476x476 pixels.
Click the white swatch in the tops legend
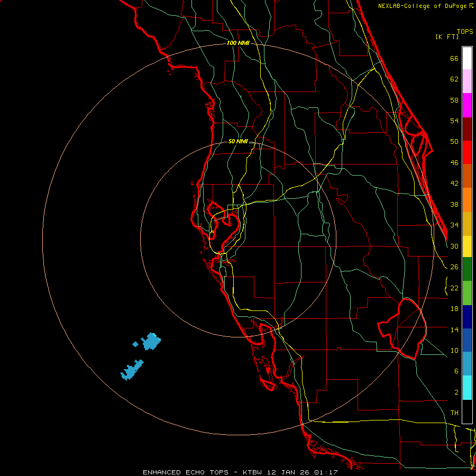tap(467, 58)
